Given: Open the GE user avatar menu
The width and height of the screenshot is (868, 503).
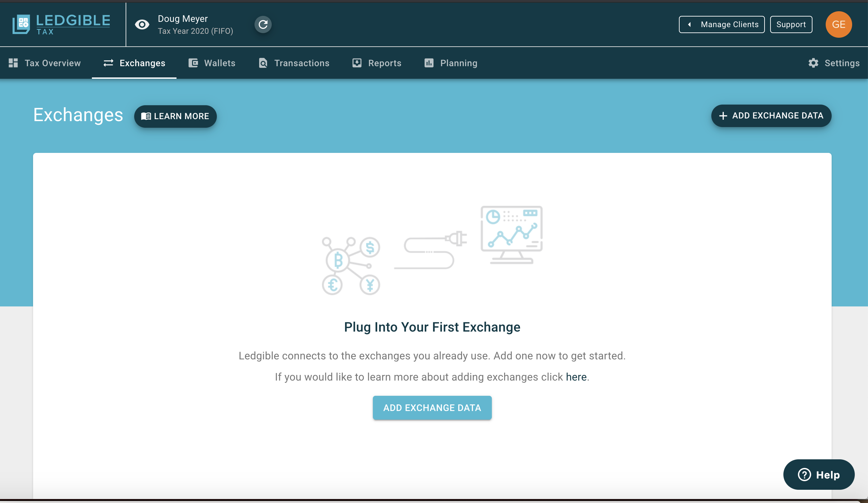Looking at the screenshot, I should [838, 24].
